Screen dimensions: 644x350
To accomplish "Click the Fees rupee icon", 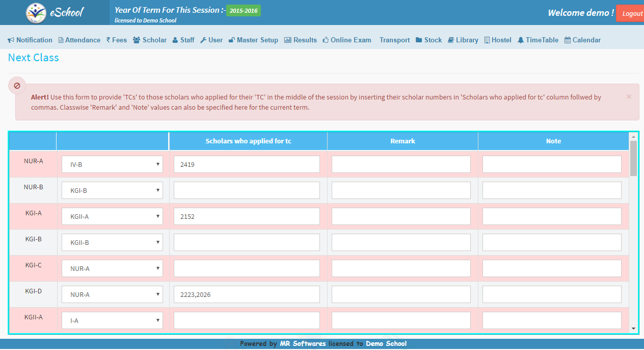I will click(x=108, y=40).
